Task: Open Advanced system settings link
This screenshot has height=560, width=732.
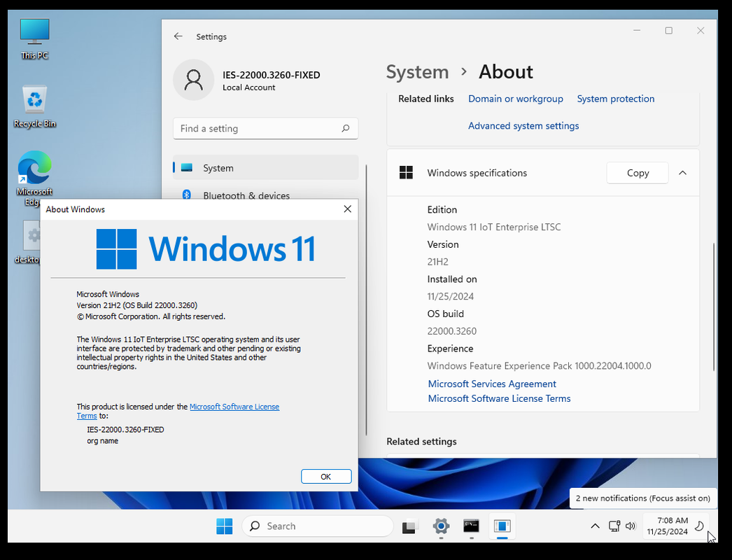Action: coord(523,126)
